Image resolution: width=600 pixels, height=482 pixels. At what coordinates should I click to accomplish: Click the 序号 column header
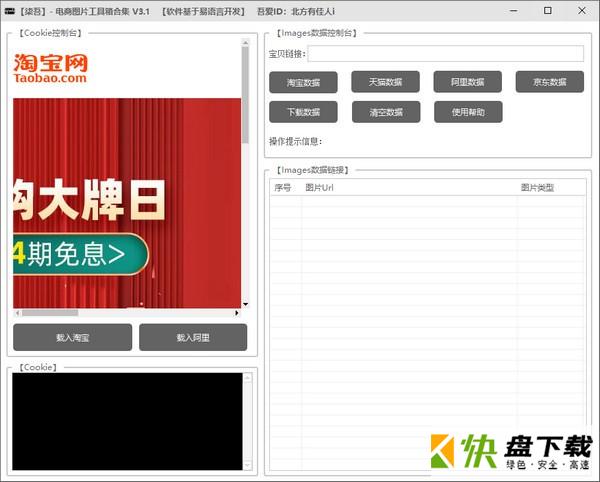[x=283, y=188]
